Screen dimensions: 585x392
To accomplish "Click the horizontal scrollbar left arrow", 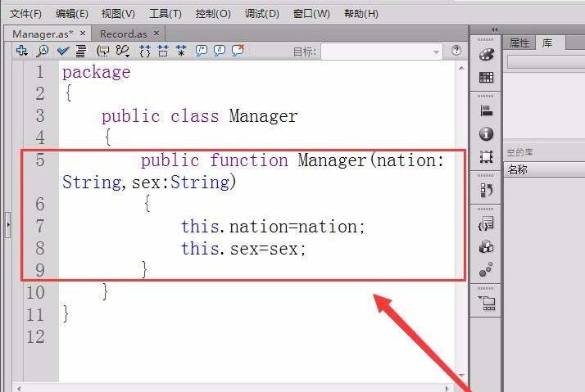I will (x=19, y=389).
